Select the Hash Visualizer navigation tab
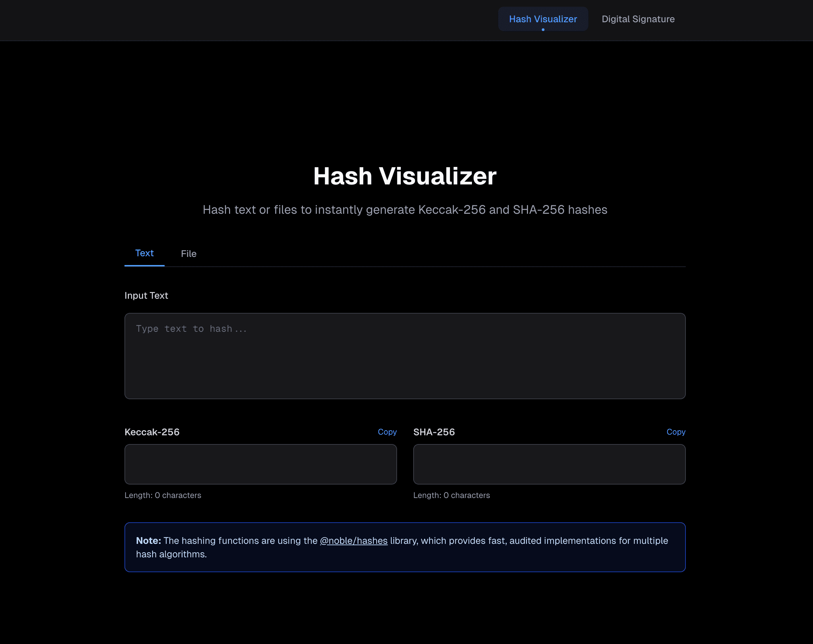Image resolution: width=813 pixels, height=644 pixels. click(x=543, y=19)
